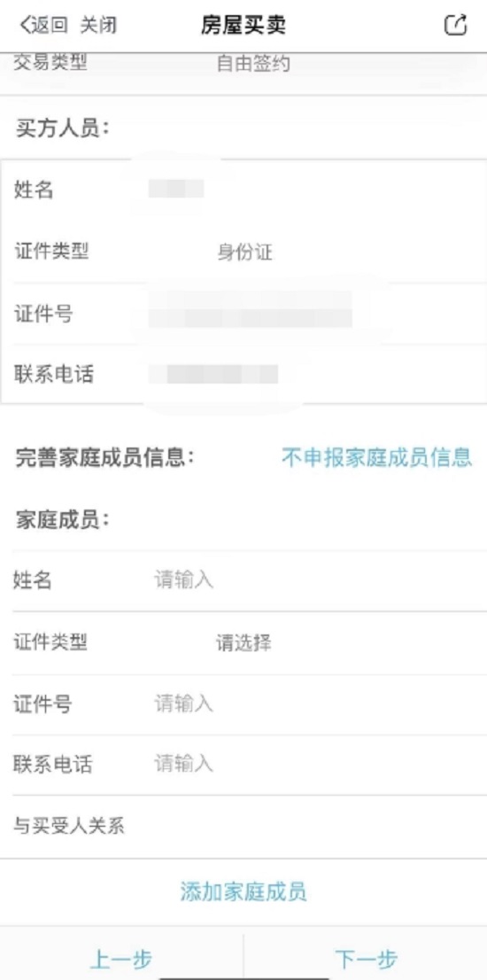Tap the buyer's 联系电话 value
The image size is (487, 980).
pos(213,374)
